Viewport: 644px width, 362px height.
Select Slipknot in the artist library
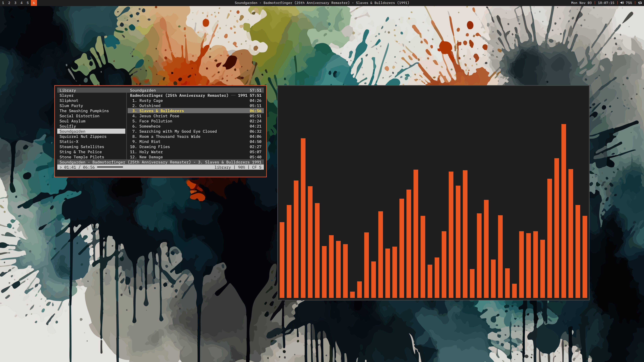pos(69,100)
